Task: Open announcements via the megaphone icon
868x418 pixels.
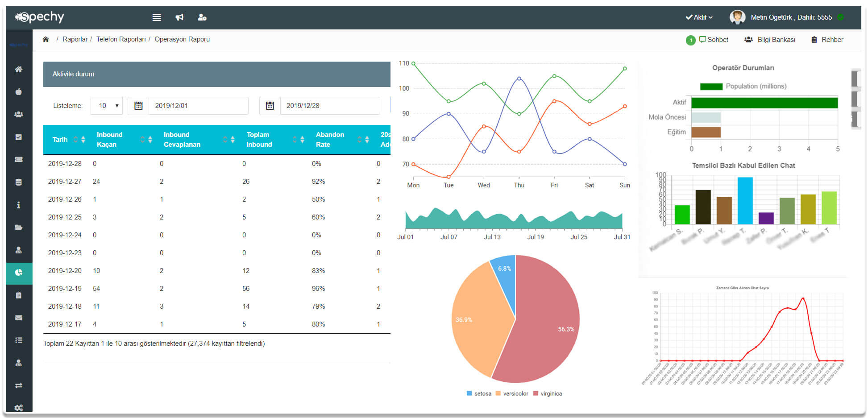Action: point(179,17)
